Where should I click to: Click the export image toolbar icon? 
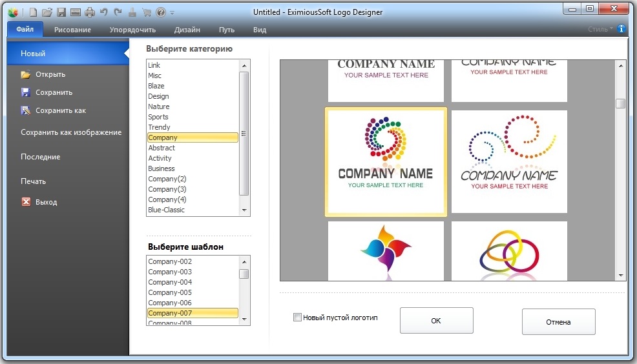76,12
